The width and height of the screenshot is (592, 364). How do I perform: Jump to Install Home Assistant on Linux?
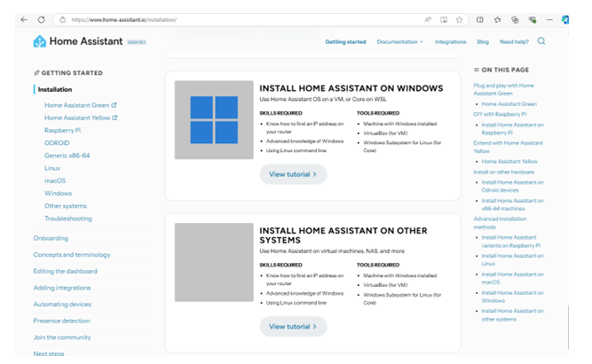[512, 259]
